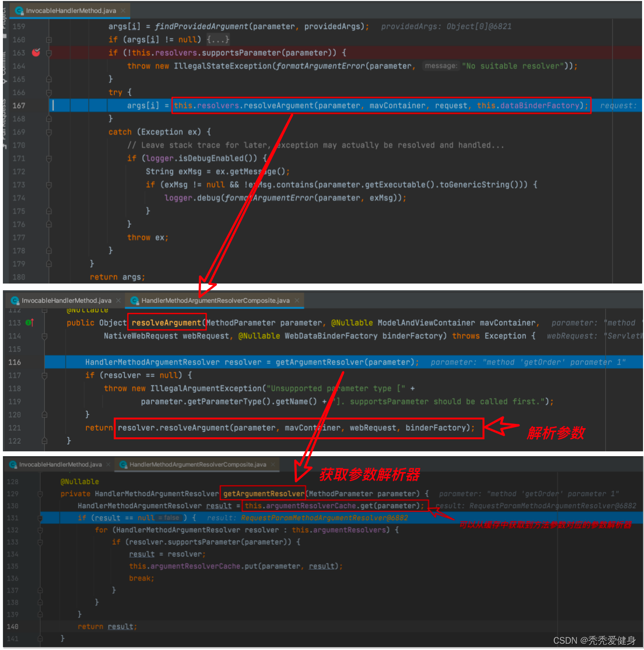This screenshot has height=650, width=644.
Task: Click the '= false' inline debug hint on line 131
Action: (169, 518)
